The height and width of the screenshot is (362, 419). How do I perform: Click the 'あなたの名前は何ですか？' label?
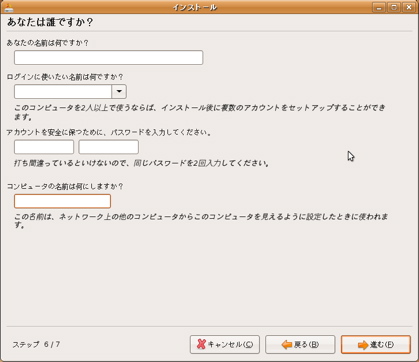click(48, 43)
